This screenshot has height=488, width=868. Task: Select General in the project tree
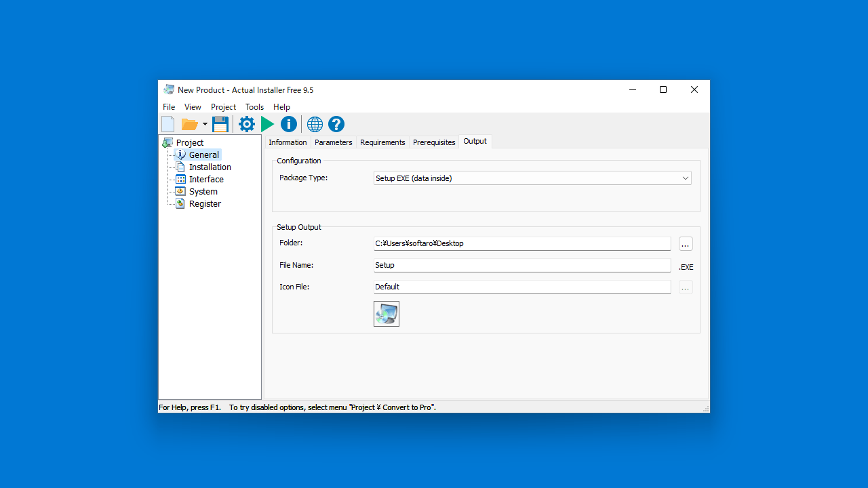[x=203, y=155]
